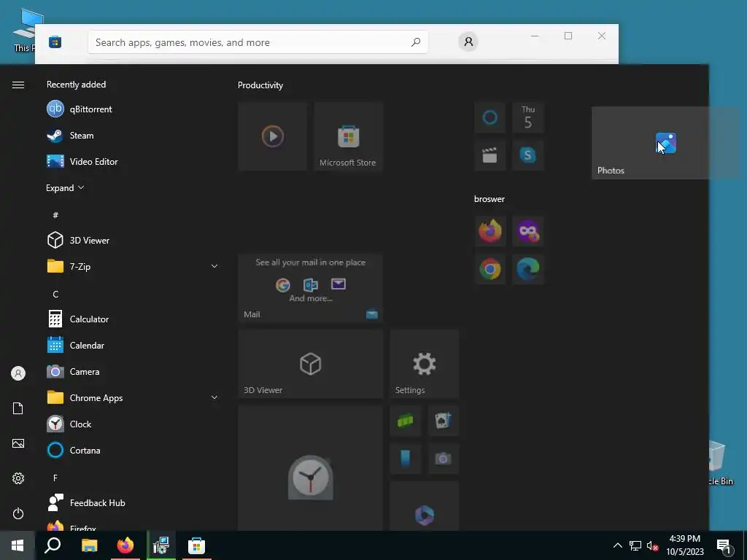Launch qBittorrent from Recently added
The height and width of the screenshot is (560, 747).
[133, 109]
